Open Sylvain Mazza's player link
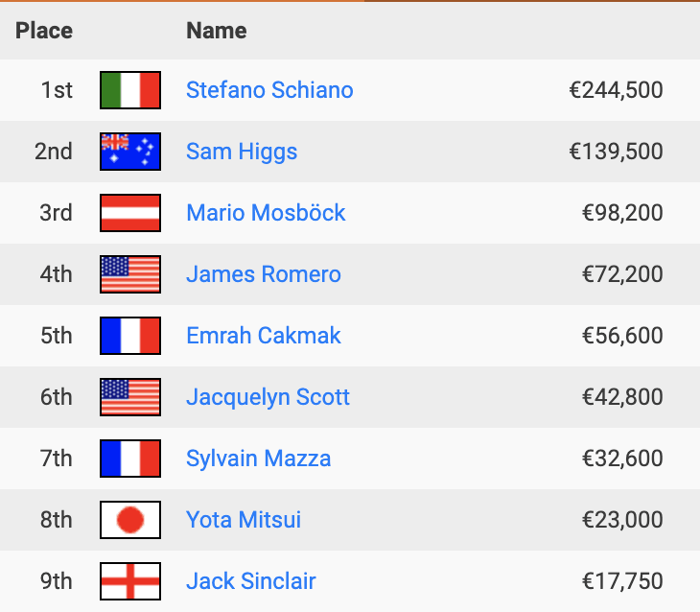This screenshot has height=612, width=700. coord(259,459)
